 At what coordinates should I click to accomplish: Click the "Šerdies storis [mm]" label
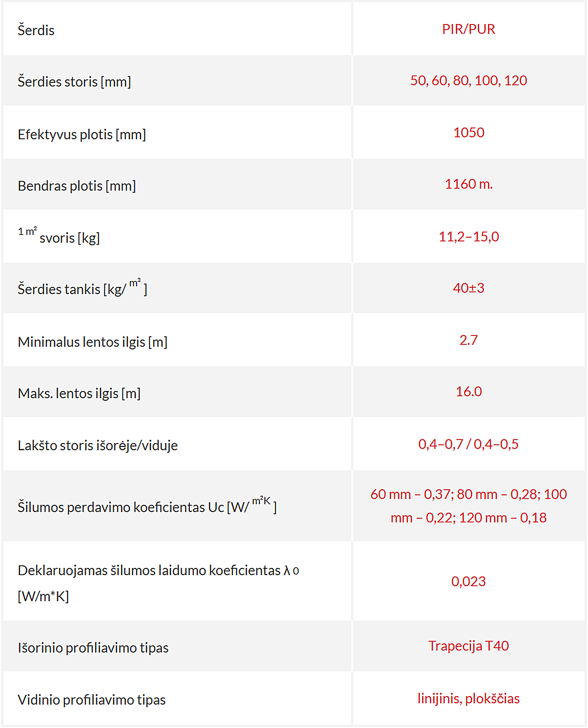(74, 82)
